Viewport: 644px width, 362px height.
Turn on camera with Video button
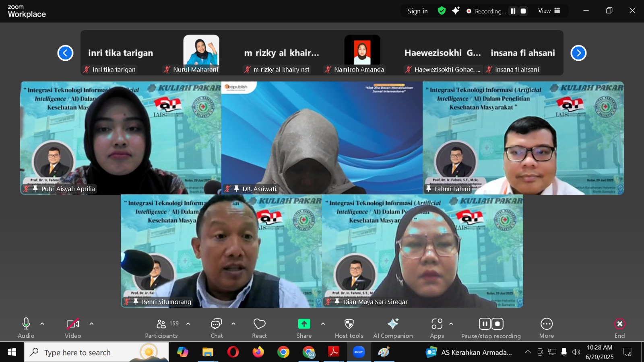tap(73, 328)
